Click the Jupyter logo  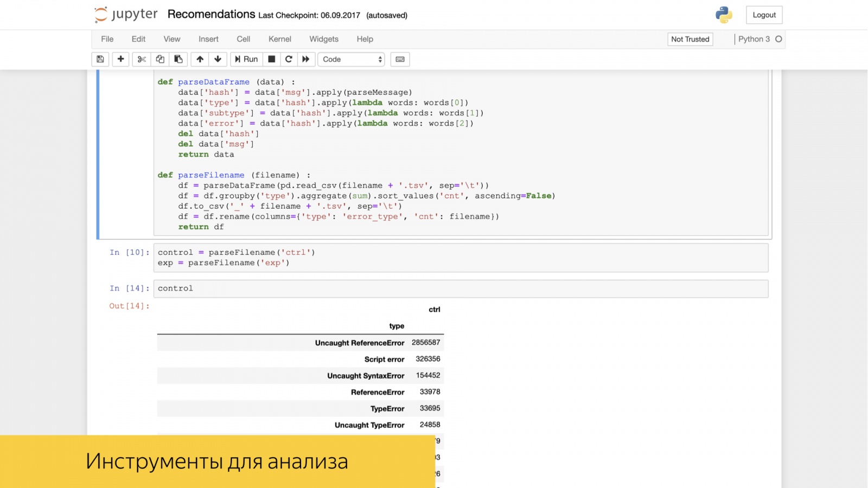(x=126, y=15)
